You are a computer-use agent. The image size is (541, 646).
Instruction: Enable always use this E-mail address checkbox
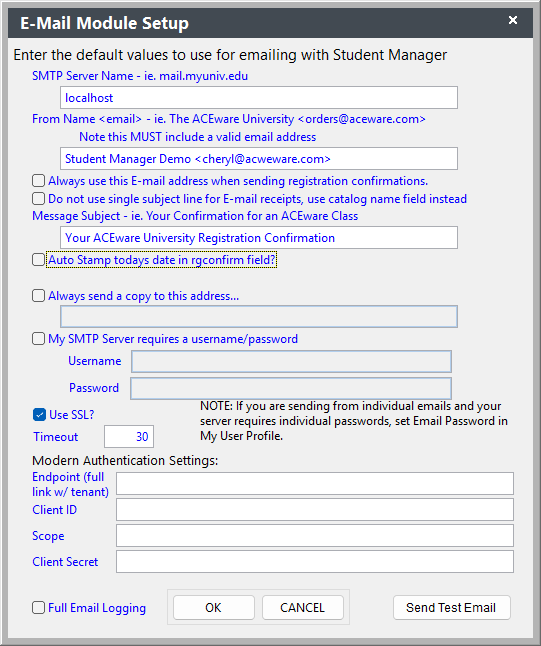click(x=38, y=181)
